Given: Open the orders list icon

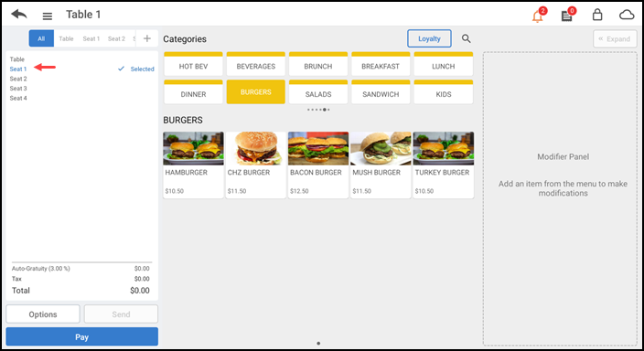Looking at the screenshot, I should 567,16.
